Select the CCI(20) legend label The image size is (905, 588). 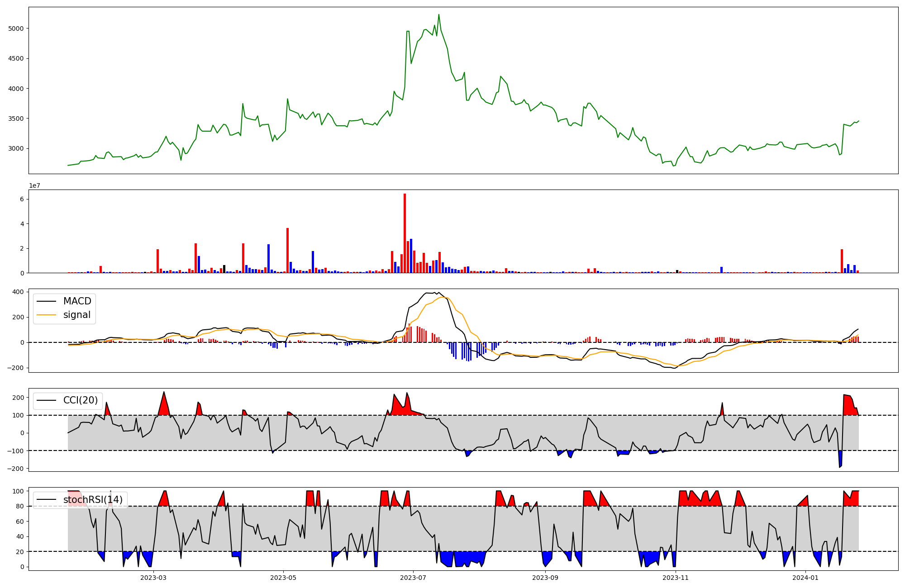[x=80, y=400]
